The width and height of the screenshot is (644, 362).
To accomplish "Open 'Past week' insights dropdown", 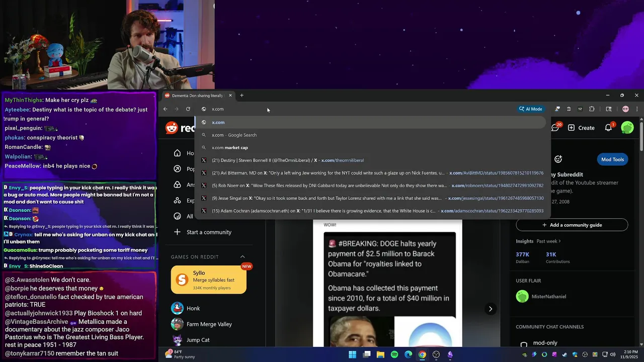I will [549, 241].
